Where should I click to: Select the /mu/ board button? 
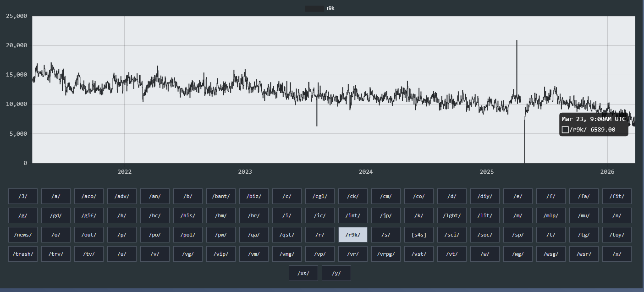(584, 215)
